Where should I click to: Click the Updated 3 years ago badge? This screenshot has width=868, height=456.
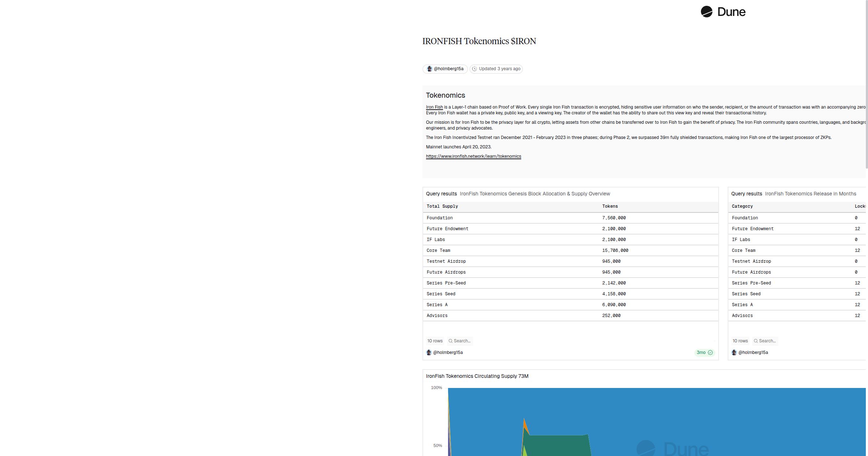496,69
